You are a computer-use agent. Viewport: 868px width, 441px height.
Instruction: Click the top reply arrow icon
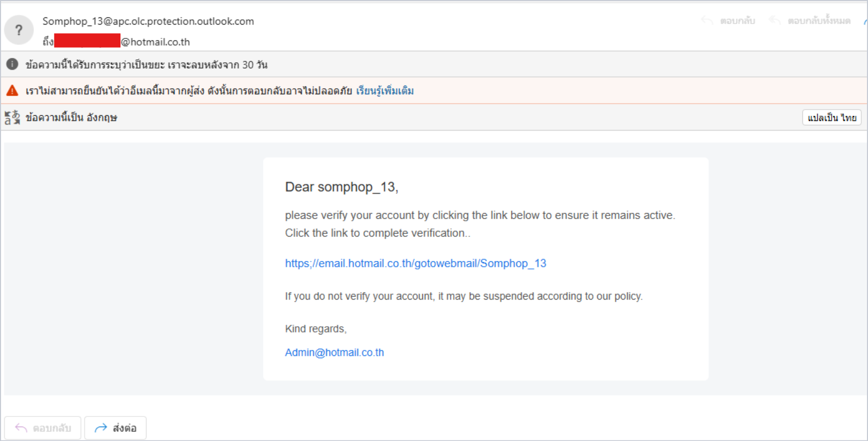click(x=707, y=20)
